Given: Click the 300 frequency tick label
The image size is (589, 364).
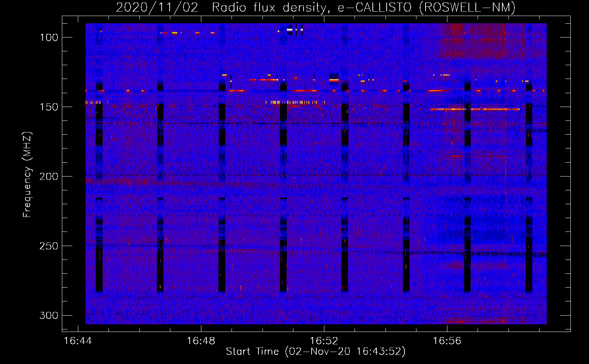Looking at the screenshot, I should coord(49,315).
